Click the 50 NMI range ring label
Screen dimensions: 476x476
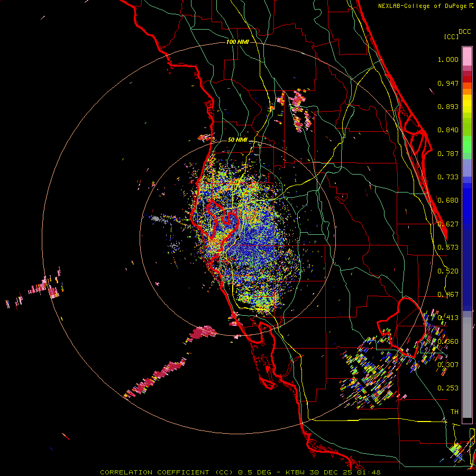point(237,140)
